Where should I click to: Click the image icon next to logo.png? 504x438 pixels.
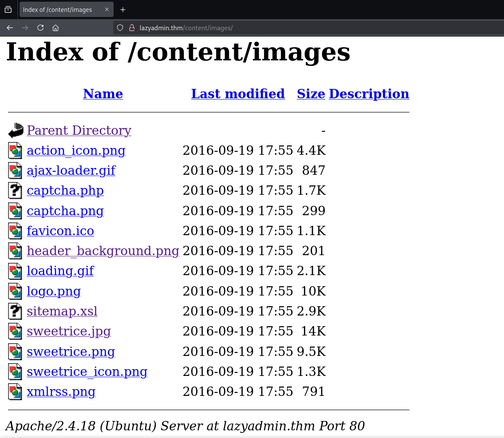pos(15,291)
